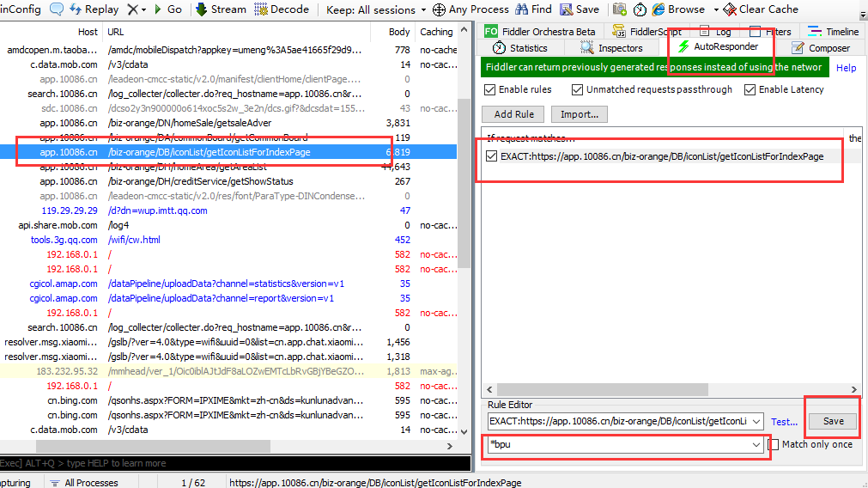Click the comment speech bubble icon
Screen dimensions: 868x488
57,9
